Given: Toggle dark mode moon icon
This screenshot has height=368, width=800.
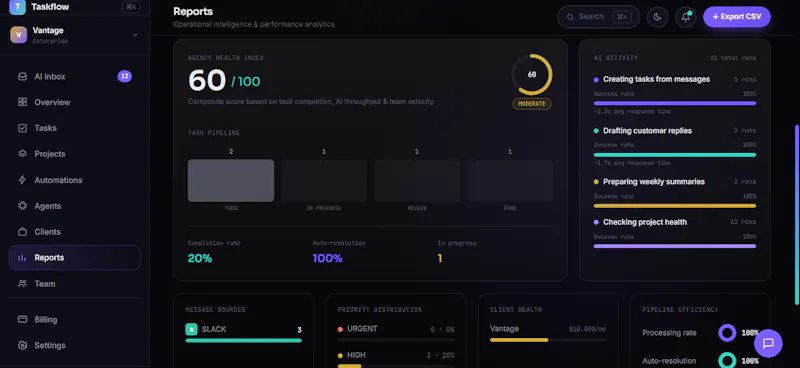Looking at the screenshot, I should pos(658,17).
